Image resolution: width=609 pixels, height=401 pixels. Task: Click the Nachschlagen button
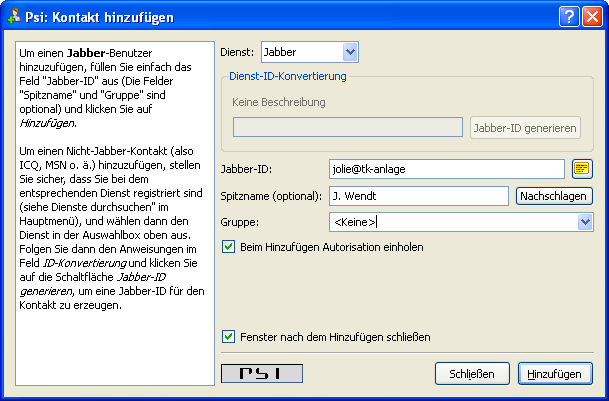554,196
